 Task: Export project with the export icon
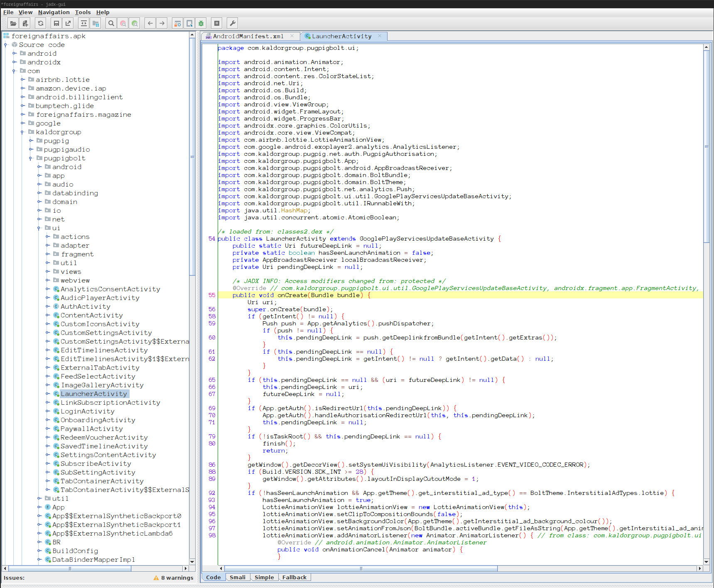(68, 23)
